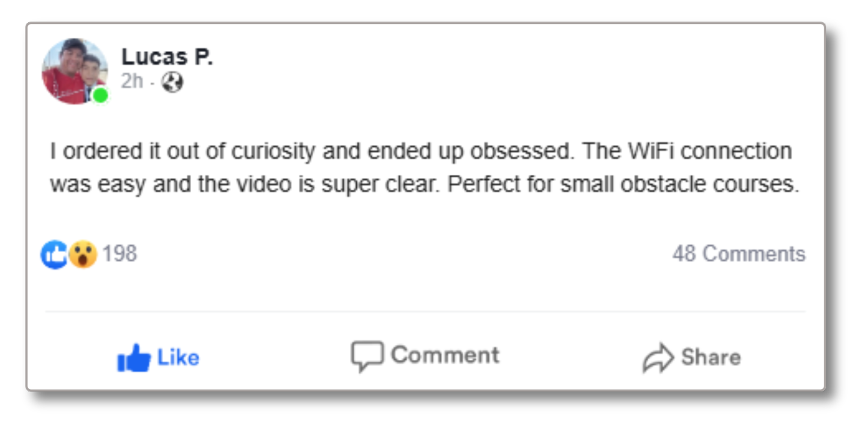Open the Lucas P. profile name link
Screen dimensions: 868x431
(167, 57)
